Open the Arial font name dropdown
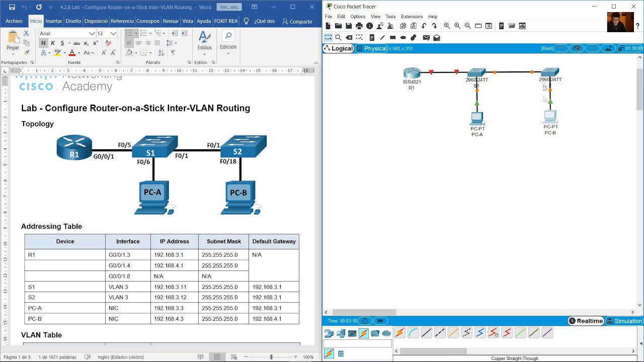 [x=92, y=34]
